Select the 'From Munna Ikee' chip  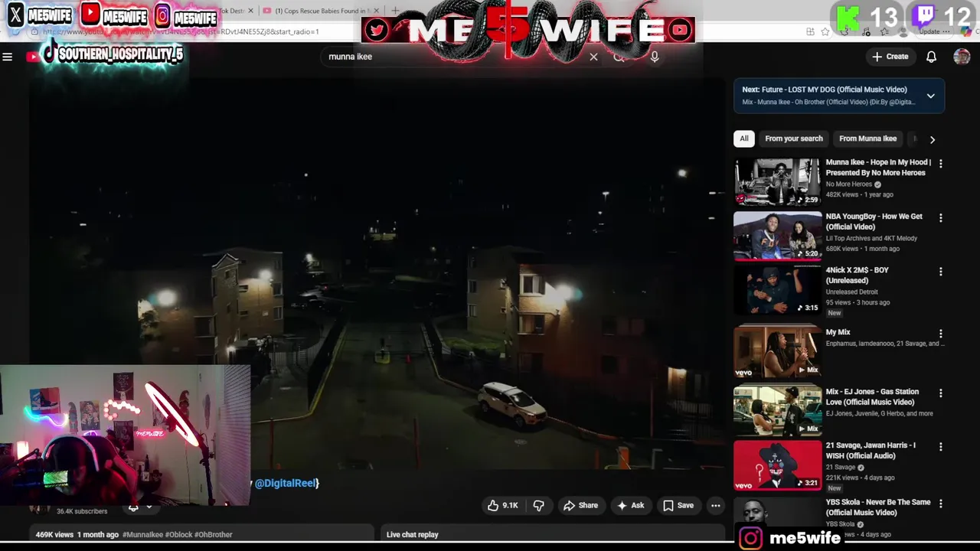pyautogui.click(x=867, y=139)
